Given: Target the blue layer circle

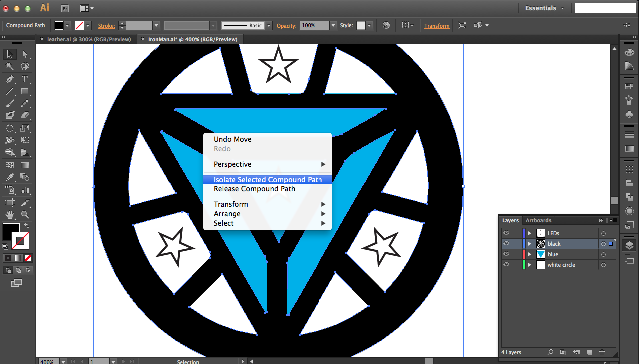Looking at the screenshot, I should coord(603,254).
